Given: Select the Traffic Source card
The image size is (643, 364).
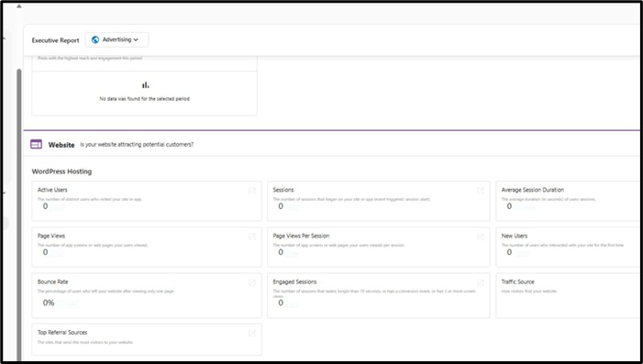Looking at the screenshot, I should coord(568,295).
